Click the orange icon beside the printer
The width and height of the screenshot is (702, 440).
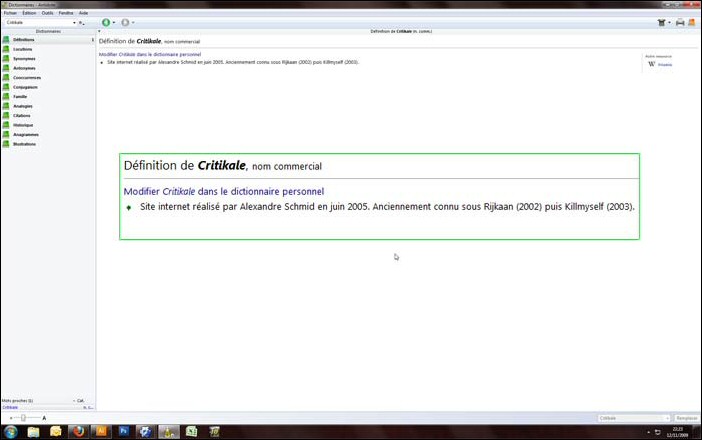(x=692, y=22)
